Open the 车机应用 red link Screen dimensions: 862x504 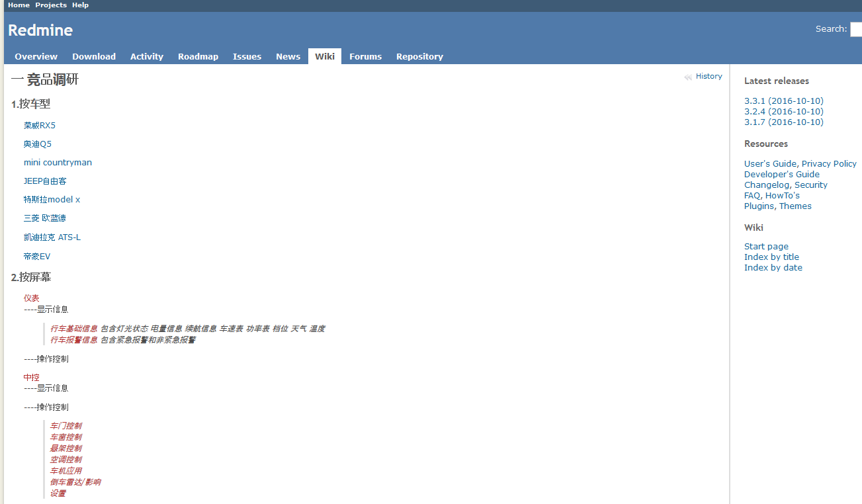click(x=66, y=470)
